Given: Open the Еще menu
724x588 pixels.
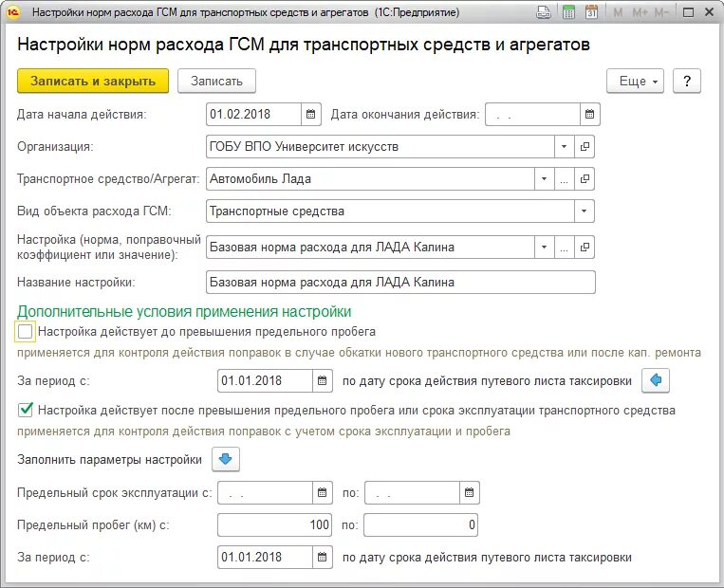Looking at the screenshot, I should tap(635, 82).
